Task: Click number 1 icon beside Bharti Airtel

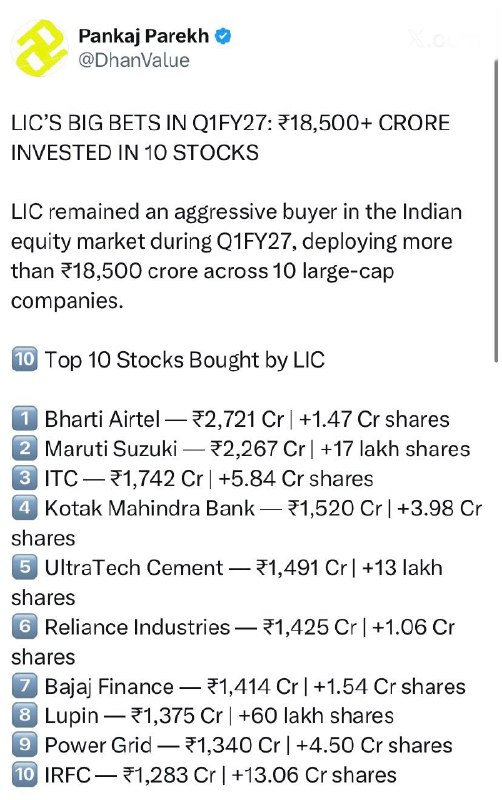Action: pyautogui.click(x=24, y=418)
